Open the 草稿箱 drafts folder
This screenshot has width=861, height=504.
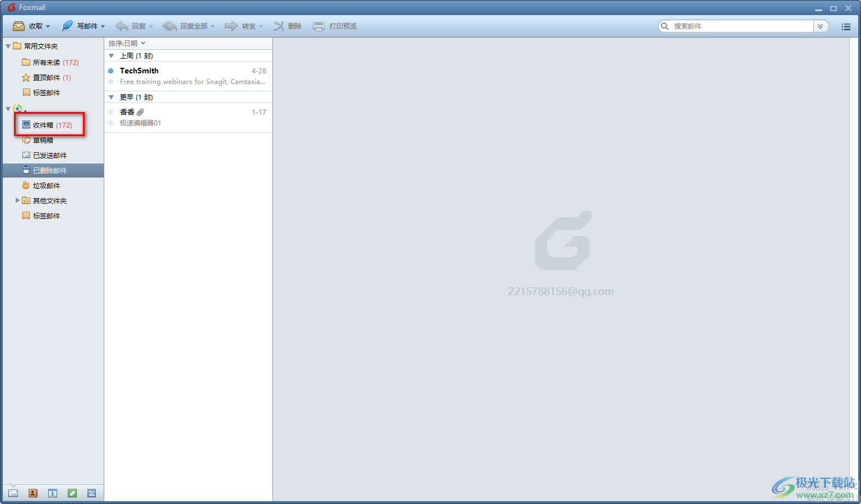(x=38, y=140)
